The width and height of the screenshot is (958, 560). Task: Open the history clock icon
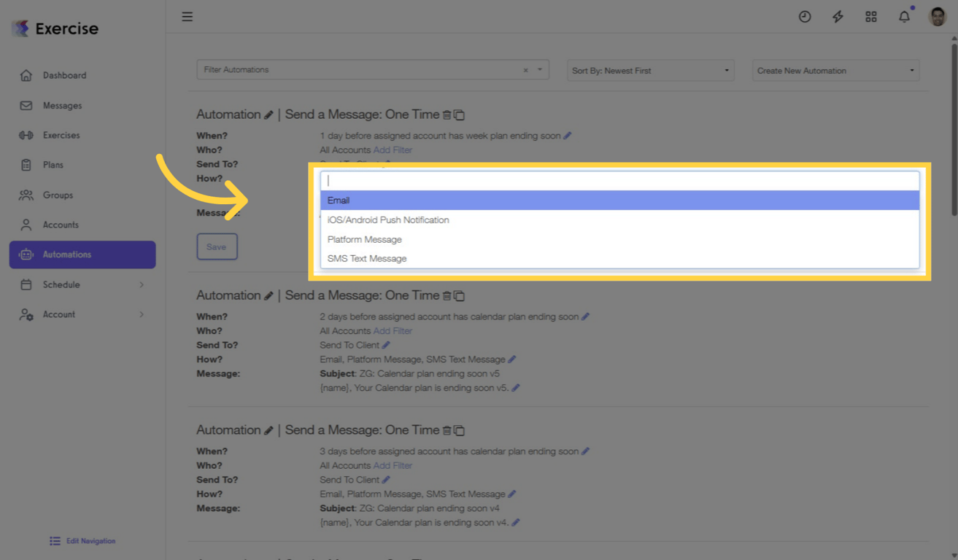805,16
